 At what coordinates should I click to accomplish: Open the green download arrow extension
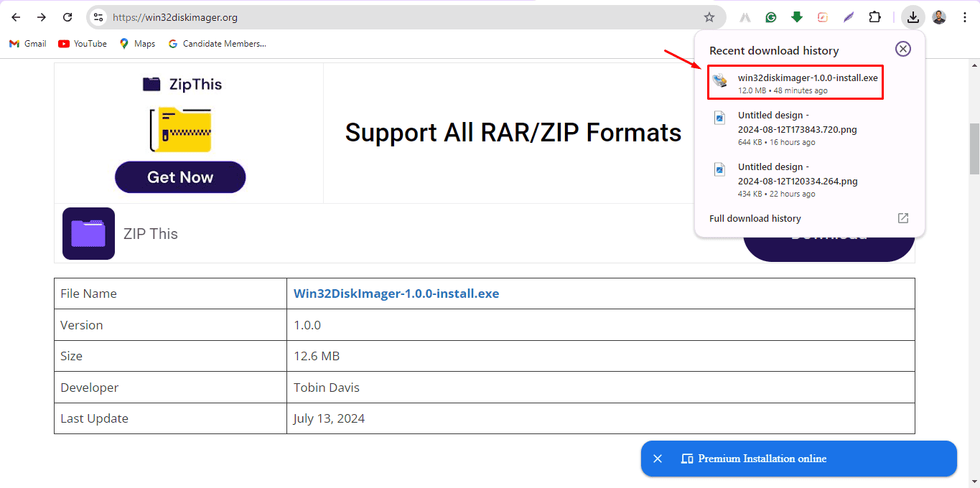pos(797,17)
